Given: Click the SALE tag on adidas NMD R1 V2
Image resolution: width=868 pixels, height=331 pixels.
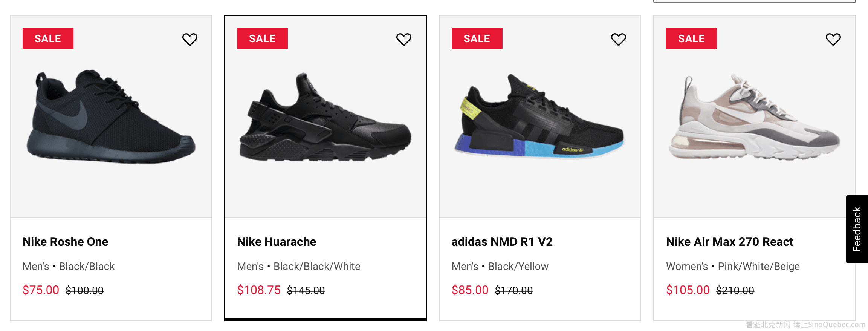Looking at the screenshot, I should tap(477, 38).
